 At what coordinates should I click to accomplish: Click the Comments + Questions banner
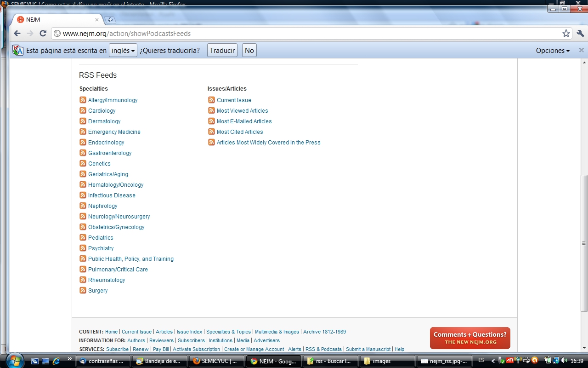point(470,338)
